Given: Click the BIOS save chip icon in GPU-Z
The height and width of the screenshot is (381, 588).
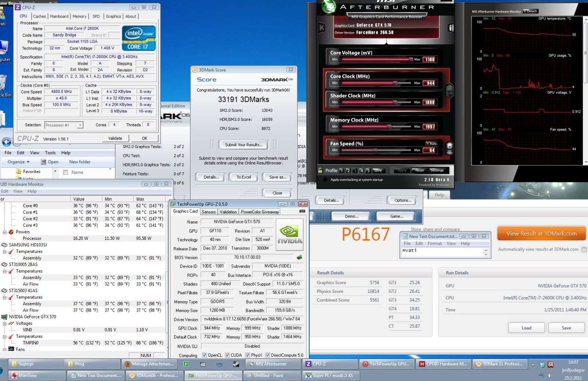Looking at the screenshot, I should click(300, 257).
